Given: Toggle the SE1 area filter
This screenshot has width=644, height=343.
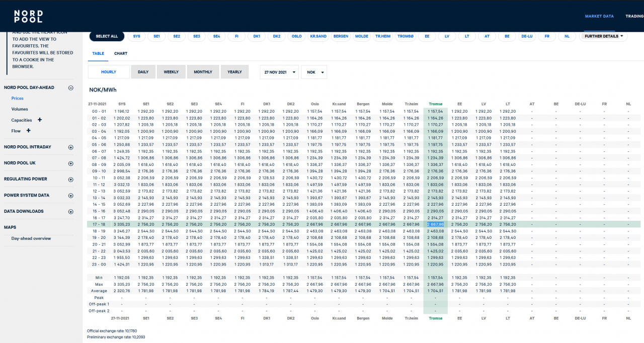Looking at the screenshot, I should click(x=157, y=36).
